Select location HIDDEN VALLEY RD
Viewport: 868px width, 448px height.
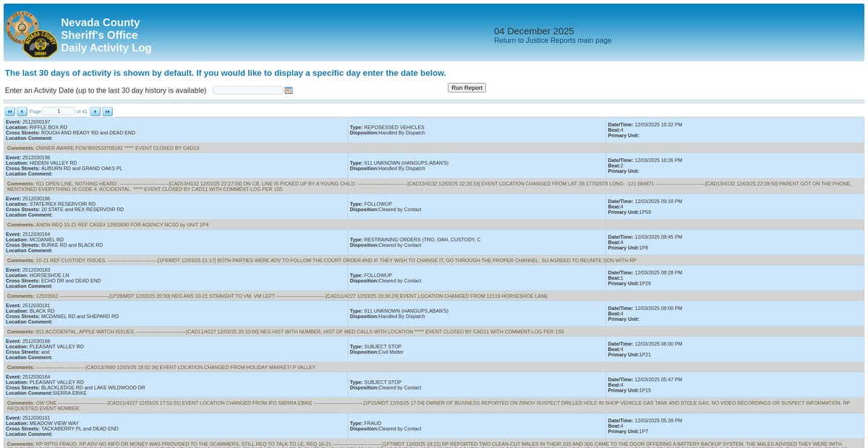point(53,163)
